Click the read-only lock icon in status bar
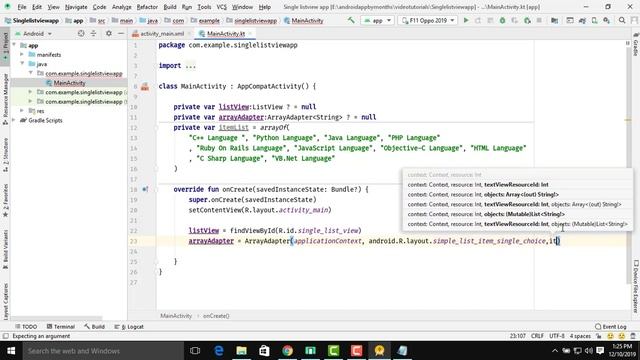The image size is (640, 360). (x=599, y=336)
